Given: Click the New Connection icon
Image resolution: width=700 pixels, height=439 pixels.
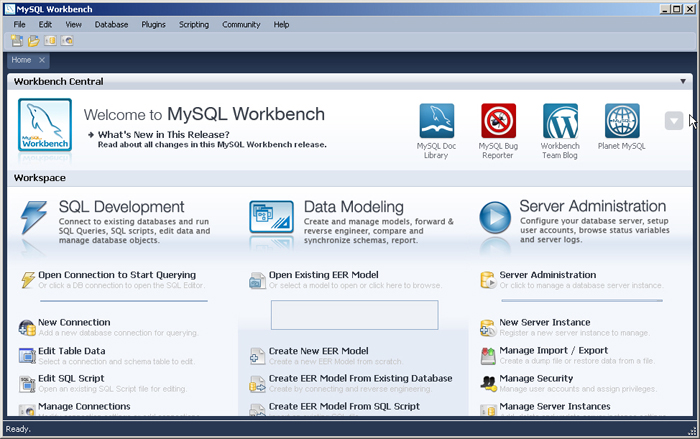Looking at the screenshot, I should (x=27, y=328).
